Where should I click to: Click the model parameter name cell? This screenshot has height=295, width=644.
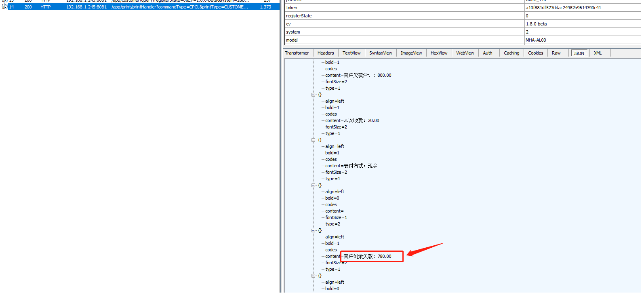404,40
